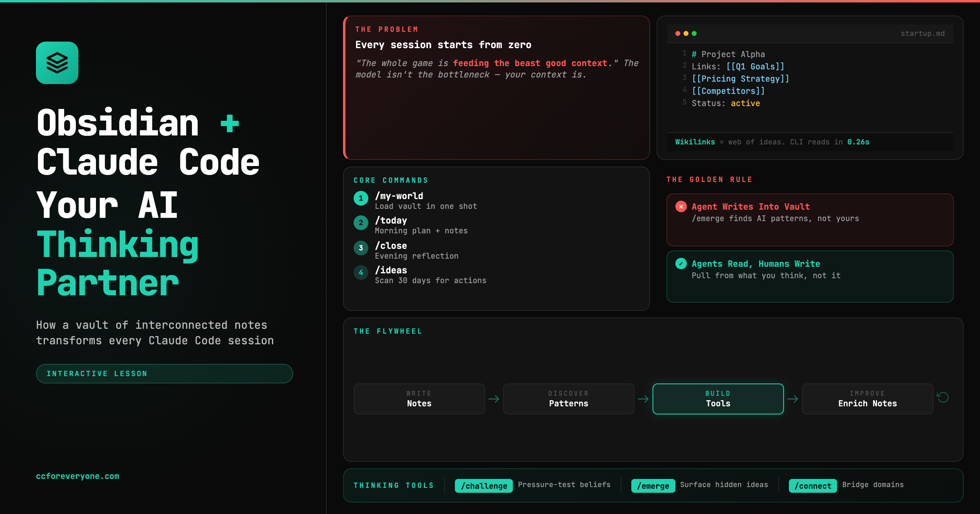The width and height of the screenshot is (980, 514).
Task: Expand the arrow between Write Notes and Discover Patterns
Action: [x=494, y=399]
